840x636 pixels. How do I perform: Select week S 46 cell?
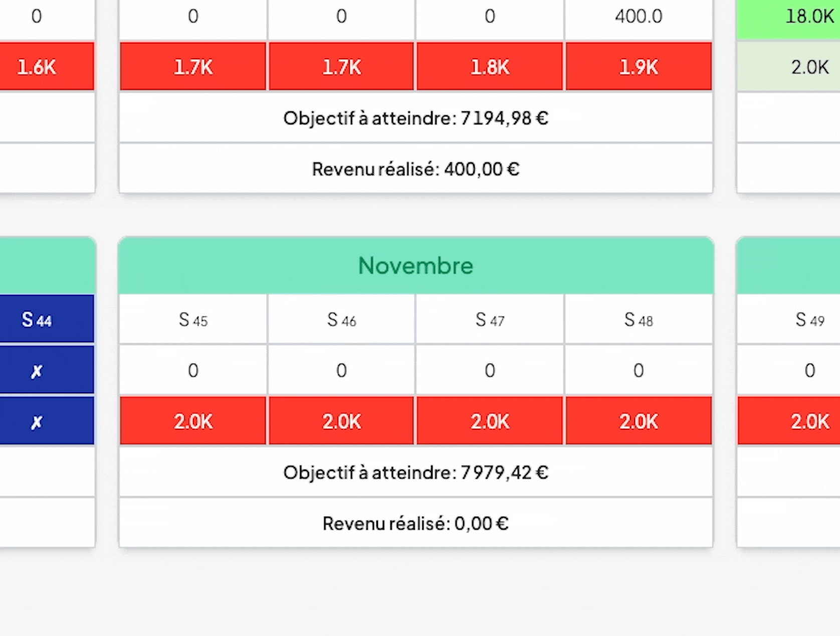[x=341, y=320]
